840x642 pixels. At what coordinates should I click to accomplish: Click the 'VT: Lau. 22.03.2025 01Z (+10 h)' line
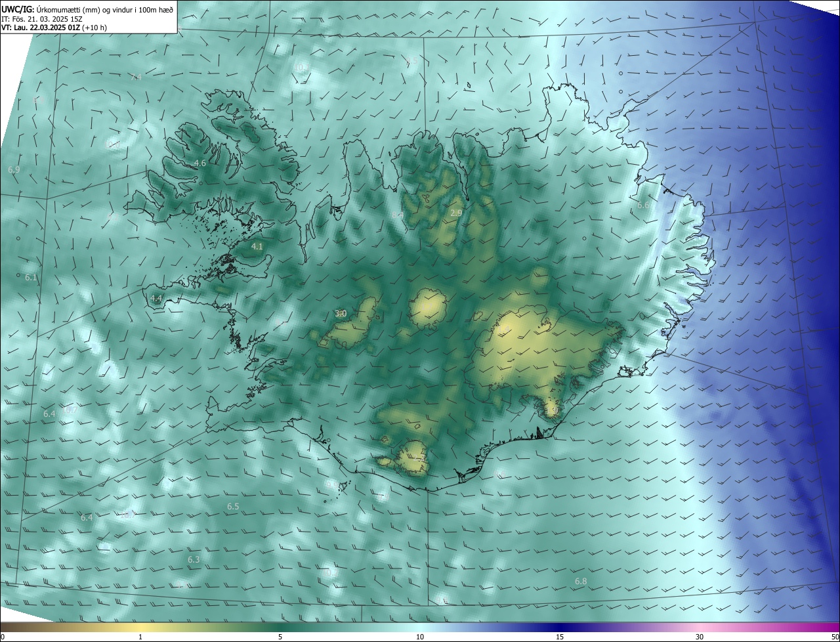tap(54, 28)
